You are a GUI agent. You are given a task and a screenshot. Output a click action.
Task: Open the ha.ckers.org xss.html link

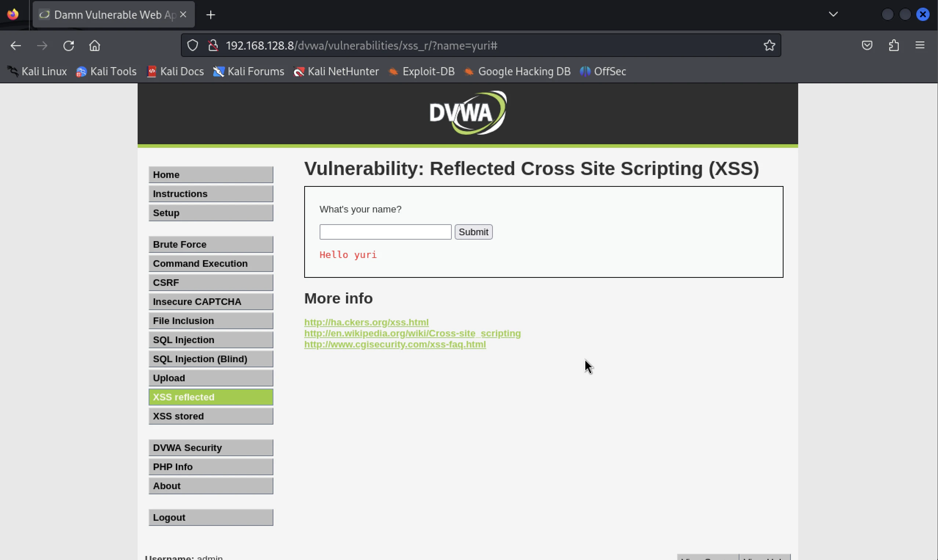click(366, 322)
